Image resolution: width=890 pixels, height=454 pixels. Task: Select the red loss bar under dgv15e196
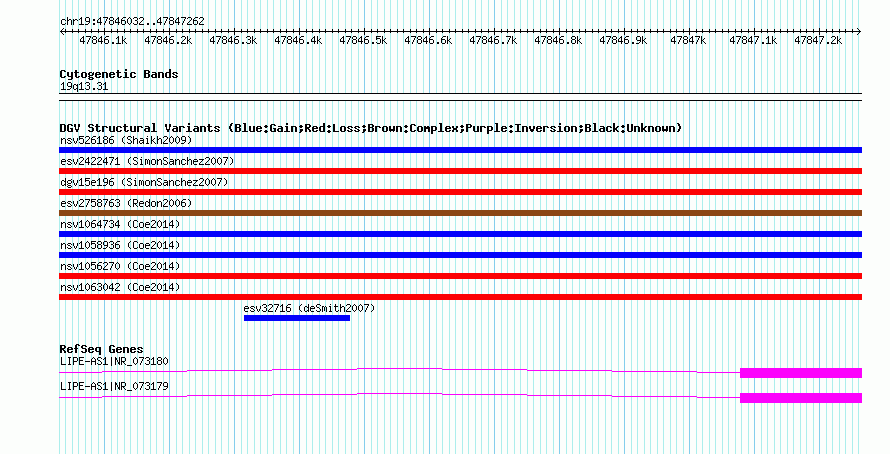coord(460,192)
